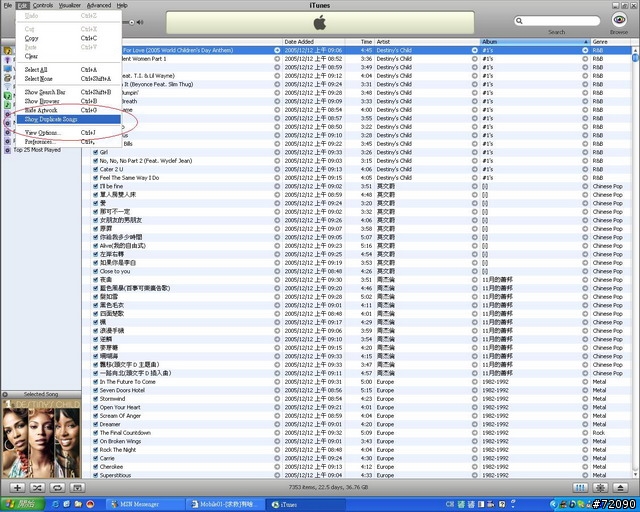Image resolution: width=640 pixels, height=512 pixels.
Task: Uncheck No, No, No Part 2 checkbox
Action: 96,161
